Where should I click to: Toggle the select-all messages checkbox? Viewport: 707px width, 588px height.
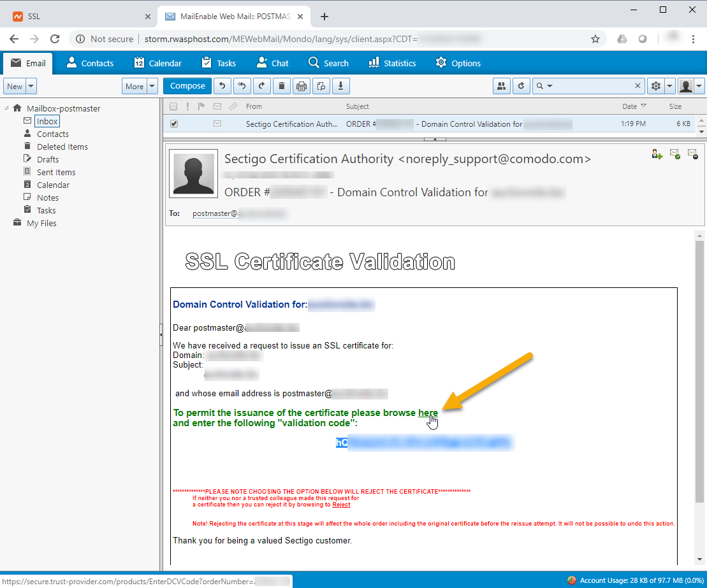(x=173, y=107)
